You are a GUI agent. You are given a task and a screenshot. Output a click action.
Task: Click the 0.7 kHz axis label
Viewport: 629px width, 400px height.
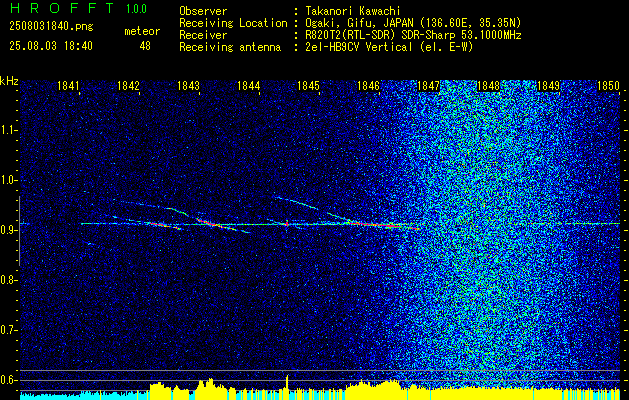tap(6, 330)
